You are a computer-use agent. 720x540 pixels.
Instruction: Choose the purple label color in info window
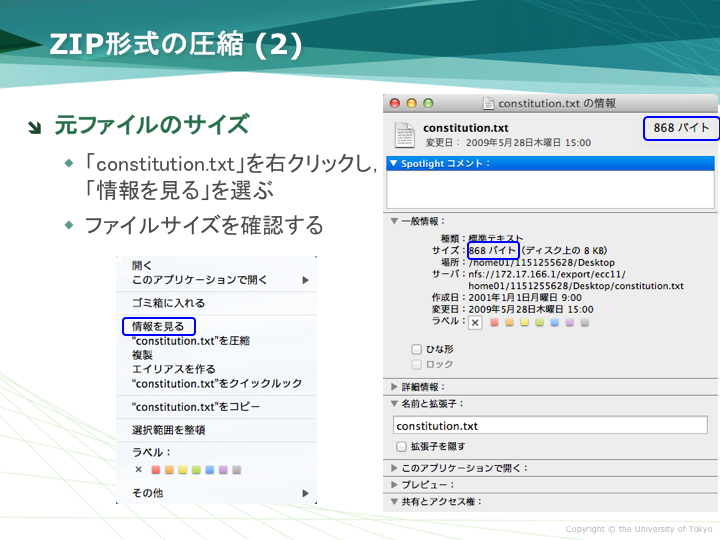coord(570,322)
